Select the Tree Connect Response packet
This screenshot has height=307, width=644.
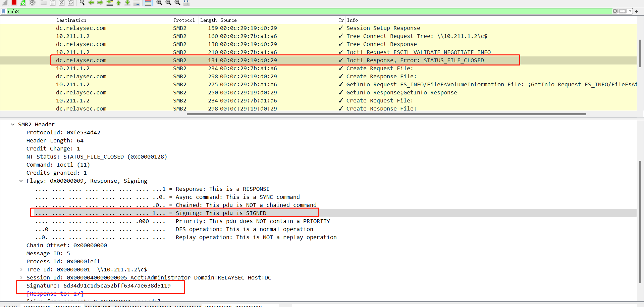tap(318, 44)
